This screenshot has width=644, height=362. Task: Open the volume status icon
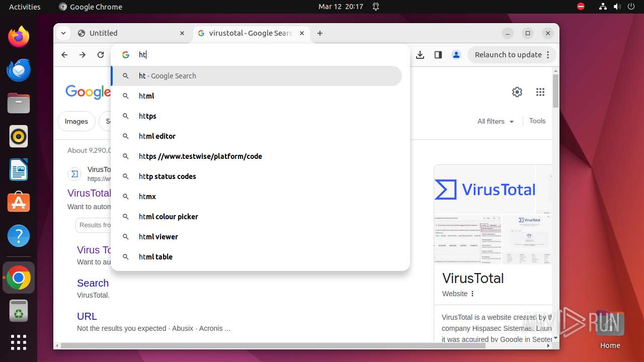[x=617, y=7]
